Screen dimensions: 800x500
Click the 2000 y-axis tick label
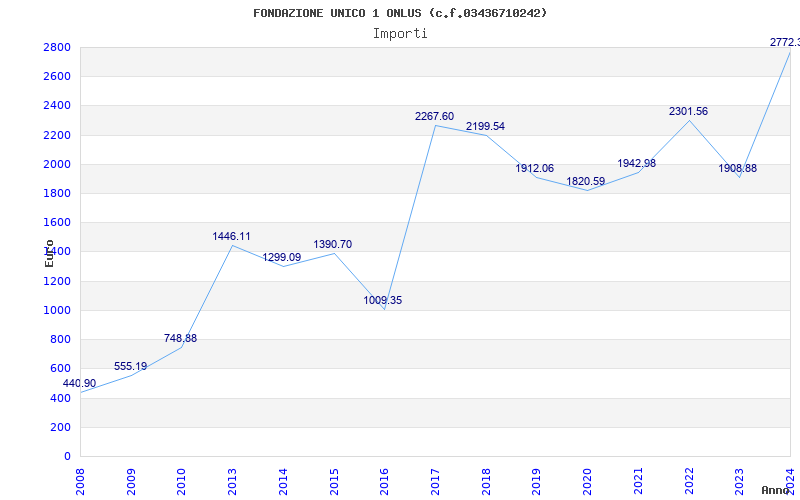[57, 165]
